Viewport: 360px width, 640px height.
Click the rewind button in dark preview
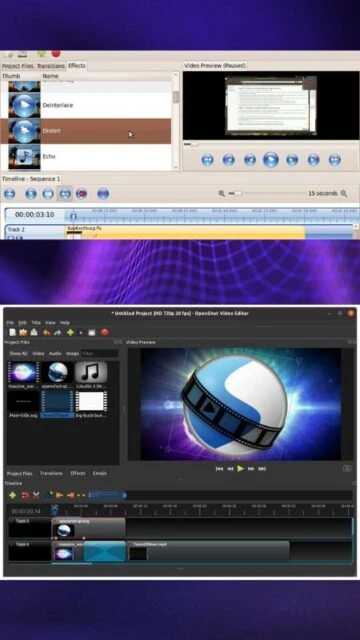point(230,469)
